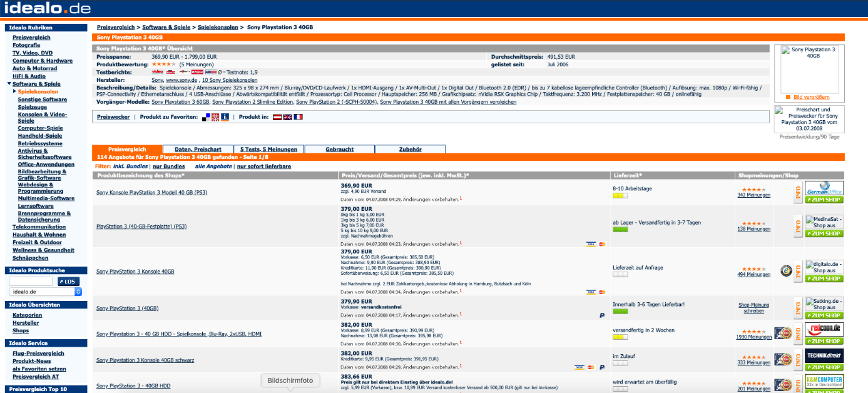Image resolution: width=868 pixels, height=393 pixels.
Task: Click 1930 Meinungen for redcoon.de
Action: point(753,337)
